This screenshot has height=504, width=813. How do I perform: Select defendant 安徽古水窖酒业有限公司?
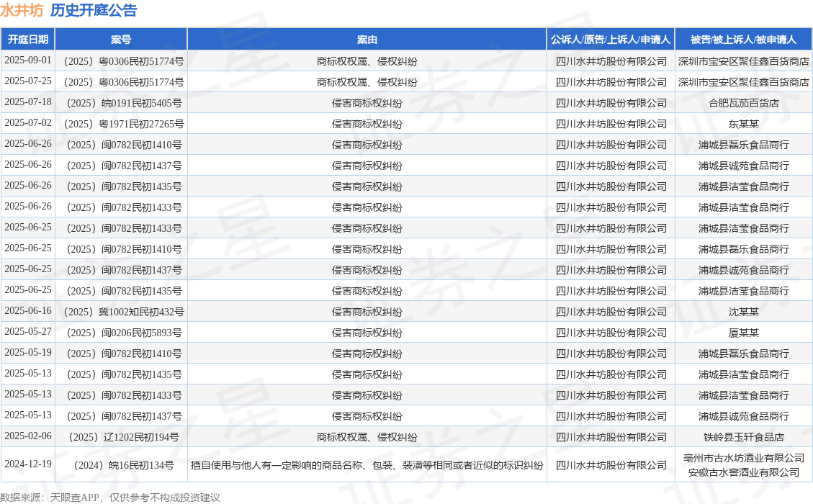pyautogui.click(x=744, y=472)
